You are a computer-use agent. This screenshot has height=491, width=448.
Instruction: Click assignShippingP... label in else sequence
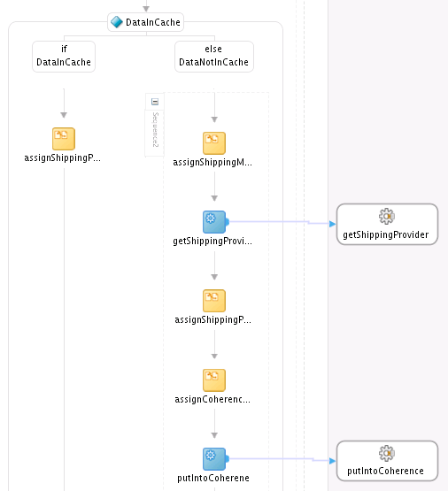pyautogui.click(x=212, y=319)
